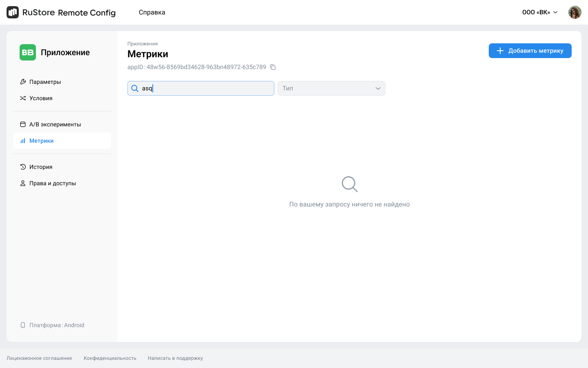588x368 pixels.
Task: Open the Конфиденциальность footer link
Action: (x=110, y=358)
